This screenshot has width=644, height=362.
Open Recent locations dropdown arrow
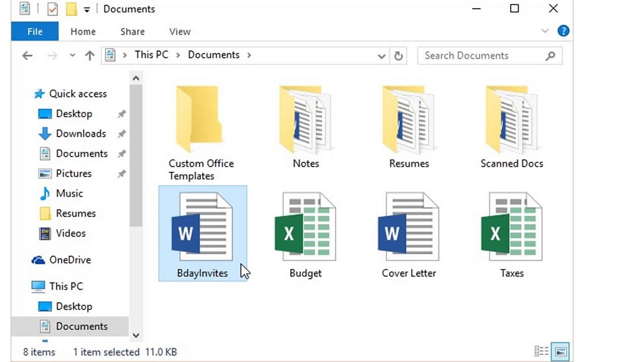click(x=72, y=56)
